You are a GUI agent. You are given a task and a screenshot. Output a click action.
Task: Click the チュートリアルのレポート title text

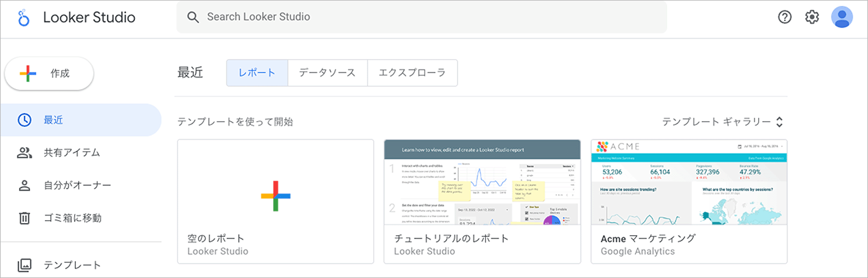451,238
